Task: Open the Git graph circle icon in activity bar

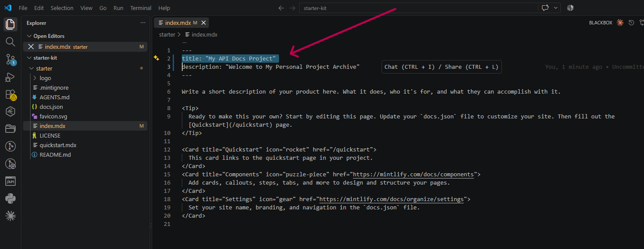Action: click(x=10, y=146)
